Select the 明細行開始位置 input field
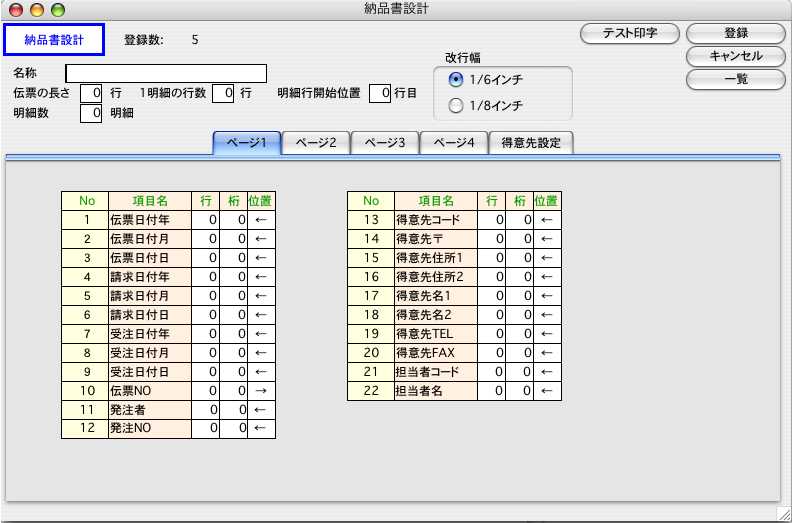Image resolution: width=793 pixels, height=523 pixels. 380,93
